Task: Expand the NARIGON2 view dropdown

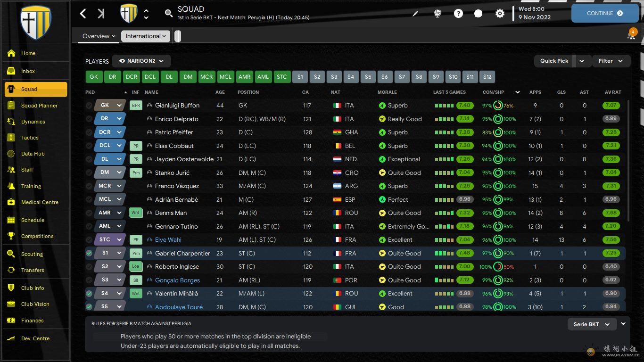Action: [x=141, y=61]
